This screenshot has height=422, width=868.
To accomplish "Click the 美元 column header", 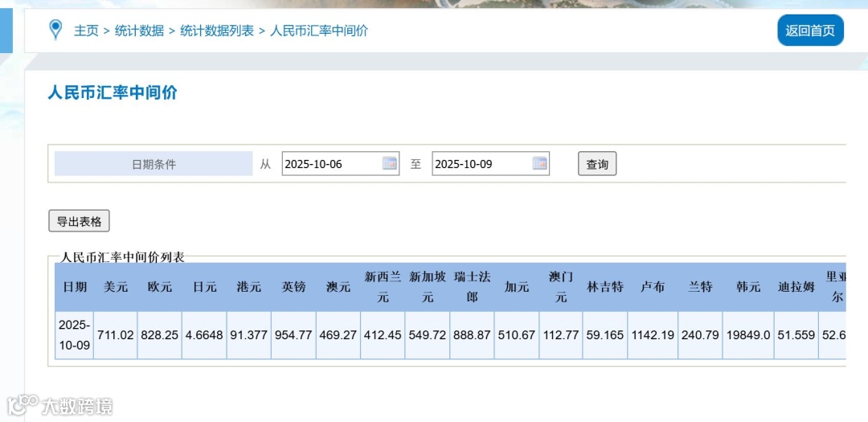I will pyautogui.click(x=115, y=287).
